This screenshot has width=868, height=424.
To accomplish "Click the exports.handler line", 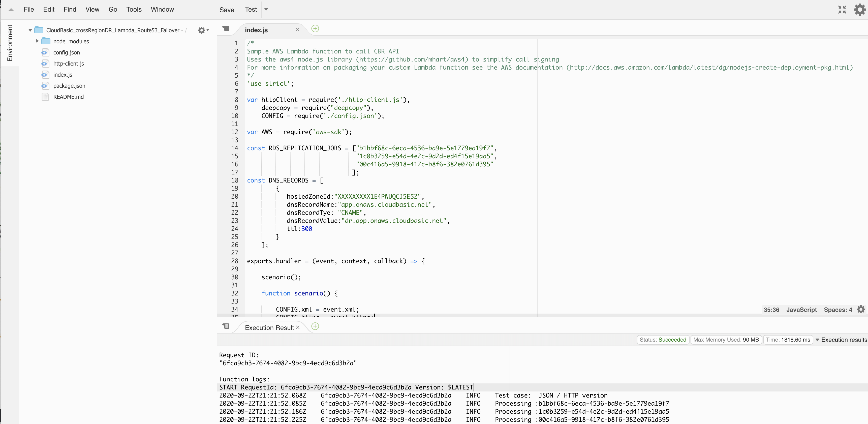I will click(336, 261).
